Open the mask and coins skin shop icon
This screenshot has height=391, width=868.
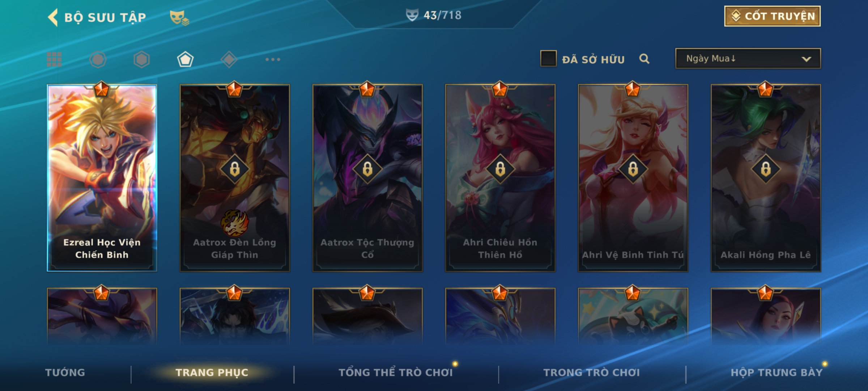click(179, 17)
